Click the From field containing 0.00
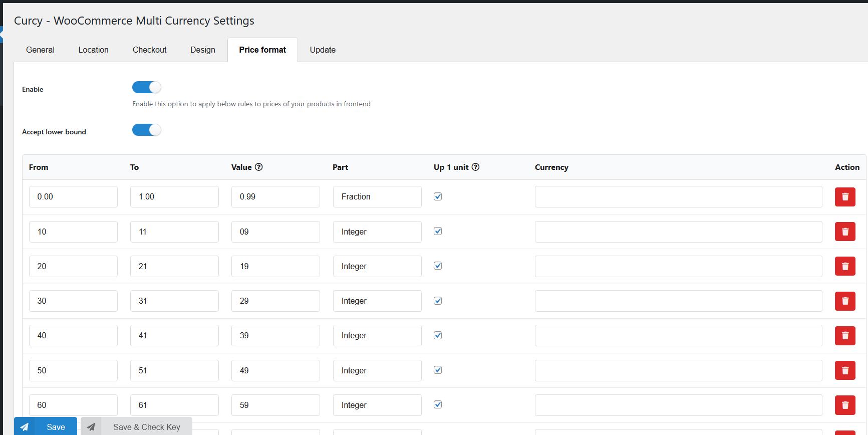The height and width of the screenshot is (435, 868). (x=73, y=197)
